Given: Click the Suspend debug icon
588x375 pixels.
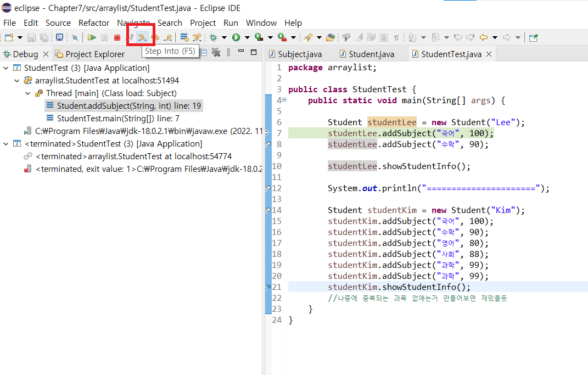Looking at the screenshot, I should pyautogui.click(x=105, y=37).
